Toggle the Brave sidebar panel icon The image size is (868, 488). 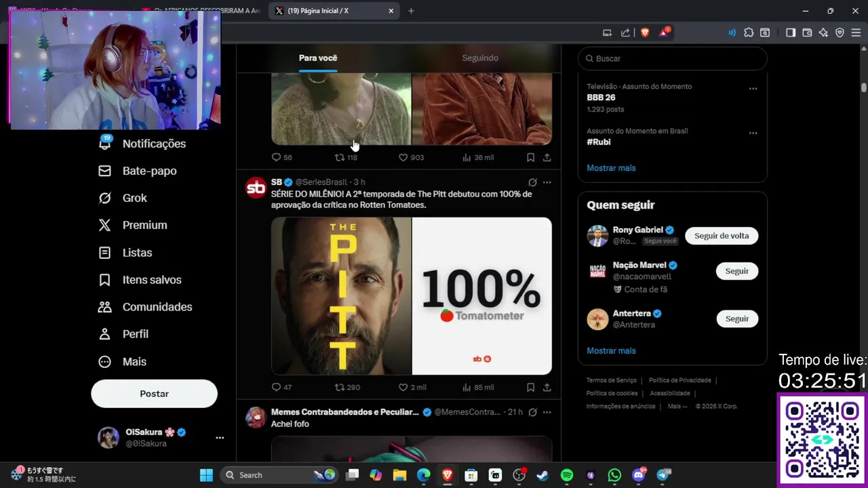[791, 33]
